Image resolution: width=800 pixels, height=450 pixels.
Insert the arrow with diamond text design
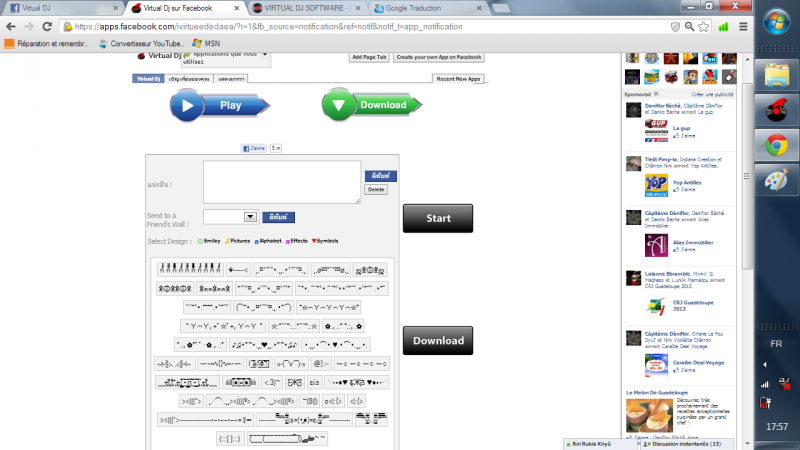(238, 269)
